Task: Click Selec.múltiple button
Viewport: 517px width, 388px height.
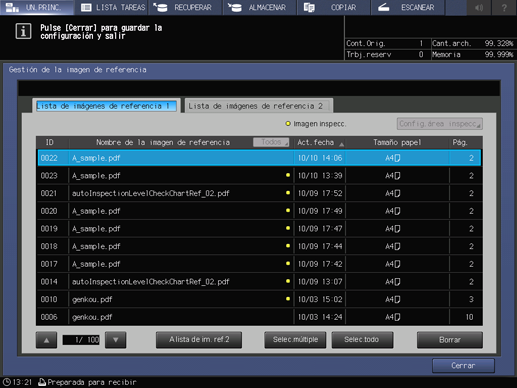Action: point(295,340)
